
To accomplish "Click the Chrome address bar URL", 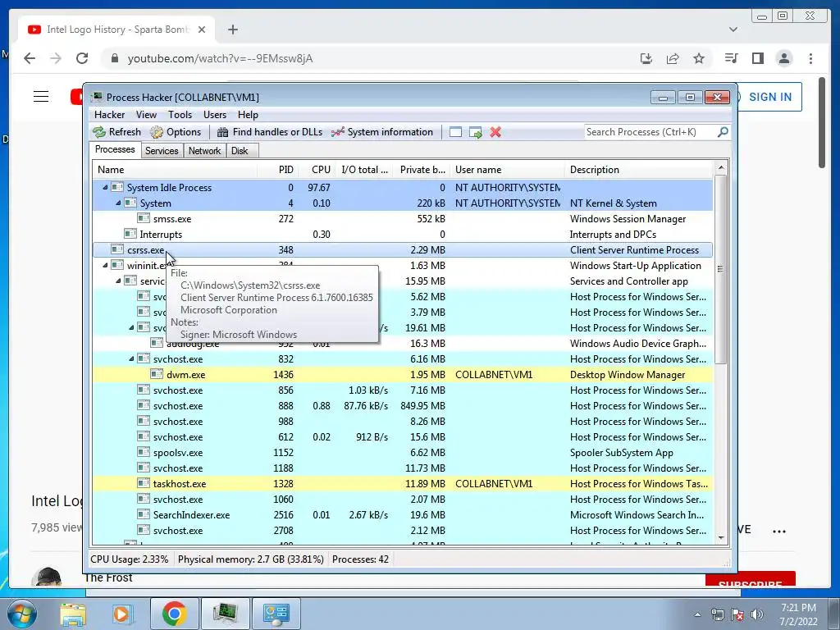I will [220, 58].
